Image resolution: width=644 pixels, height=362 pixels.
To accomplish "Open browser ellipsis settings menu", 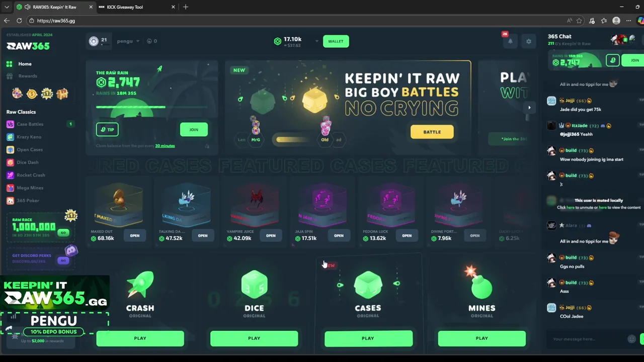I will tap(629, 21).
